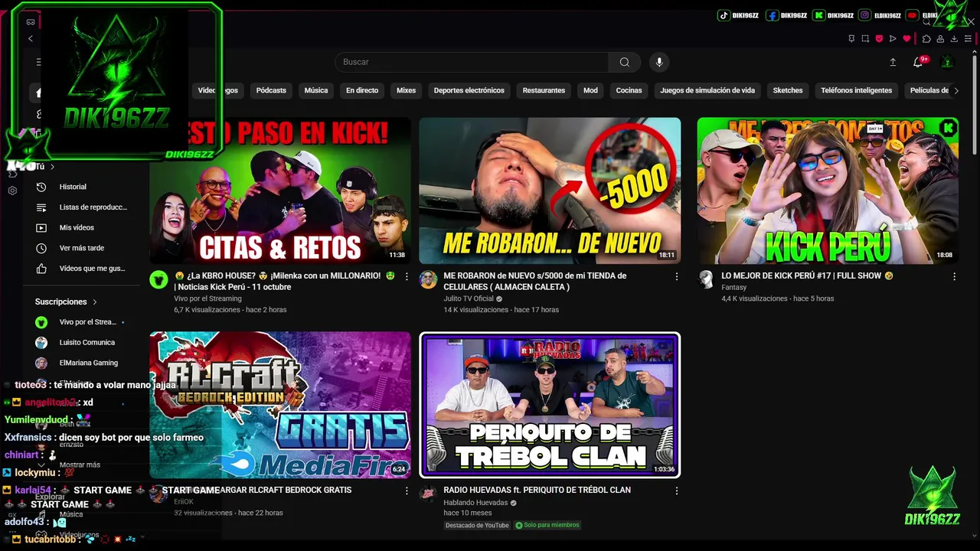Click the red ad blocker shield icon
The width and height of the screenshot is (980, 551).
[879, 38]
